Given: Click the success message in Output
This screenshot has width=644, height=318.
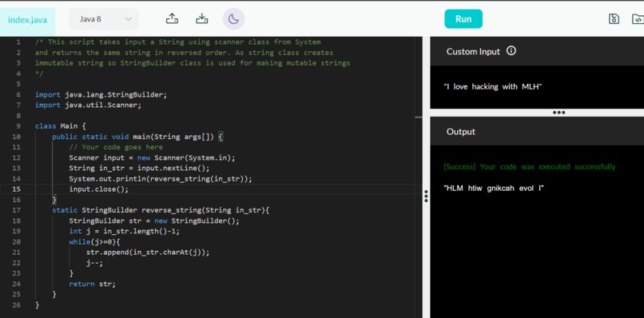Looking at the screenshot, I should tap(530, 167).
